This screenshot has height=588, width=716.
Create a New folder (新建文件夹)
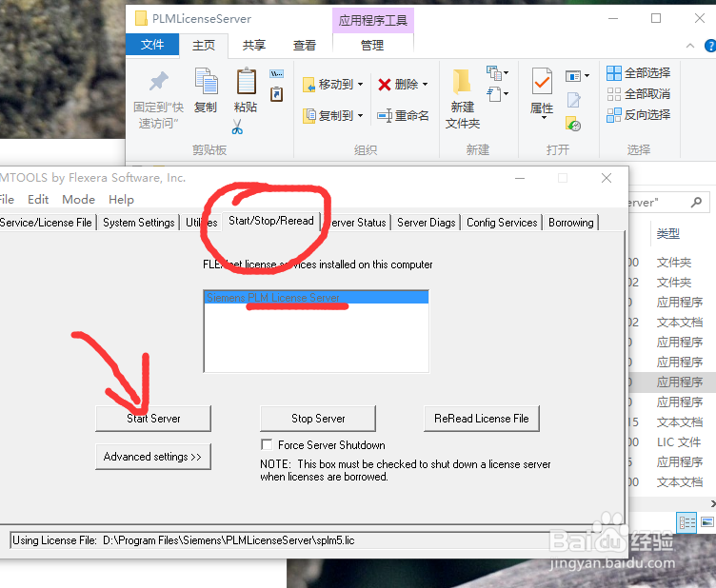(x=462, y=100)
